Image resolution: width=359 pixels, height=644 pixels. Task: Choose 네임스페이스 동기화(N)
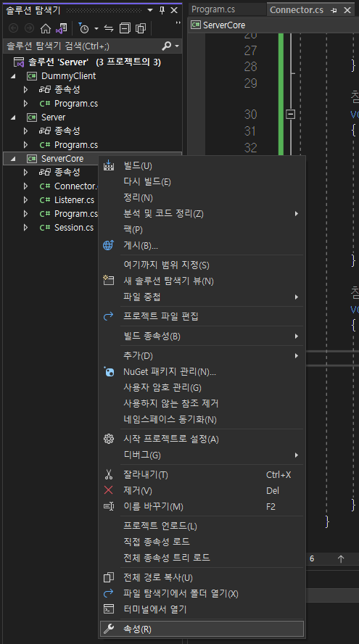(202, 420)
